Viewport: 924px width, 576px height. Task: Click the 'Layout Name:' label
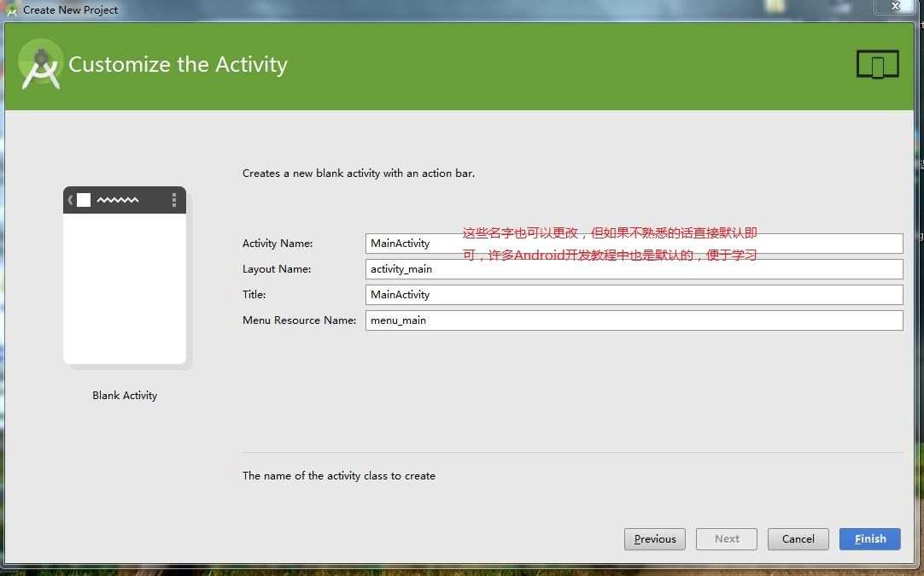[277, 269]
